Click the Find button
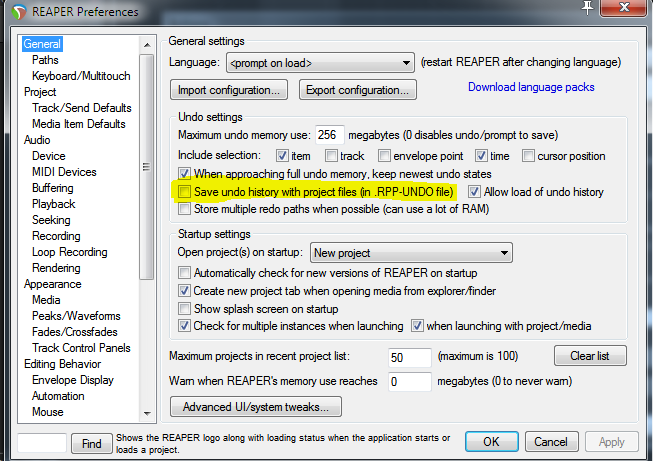 pyautogui.click(x=92, y=444)
